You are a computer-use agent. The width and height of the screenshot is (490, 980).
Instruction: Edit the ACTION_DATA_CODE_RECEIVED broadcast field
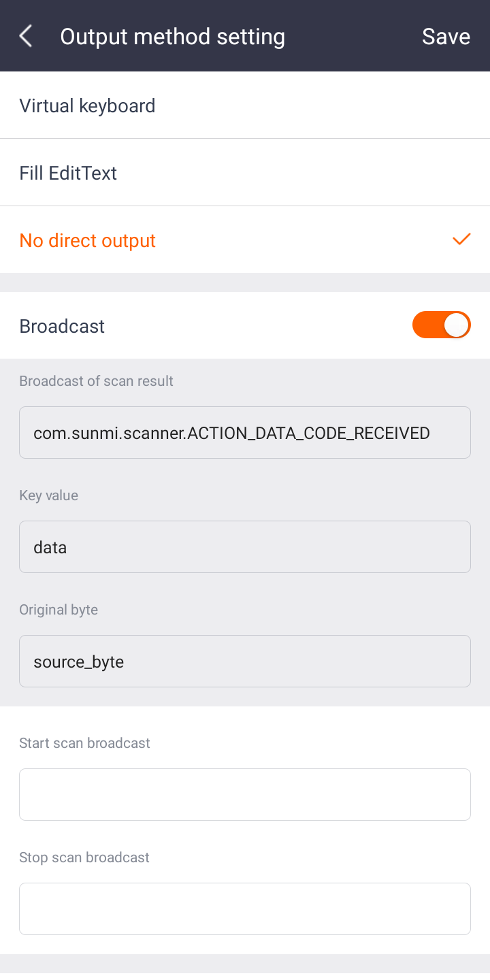pyautogui.click(x=245, y=433)
